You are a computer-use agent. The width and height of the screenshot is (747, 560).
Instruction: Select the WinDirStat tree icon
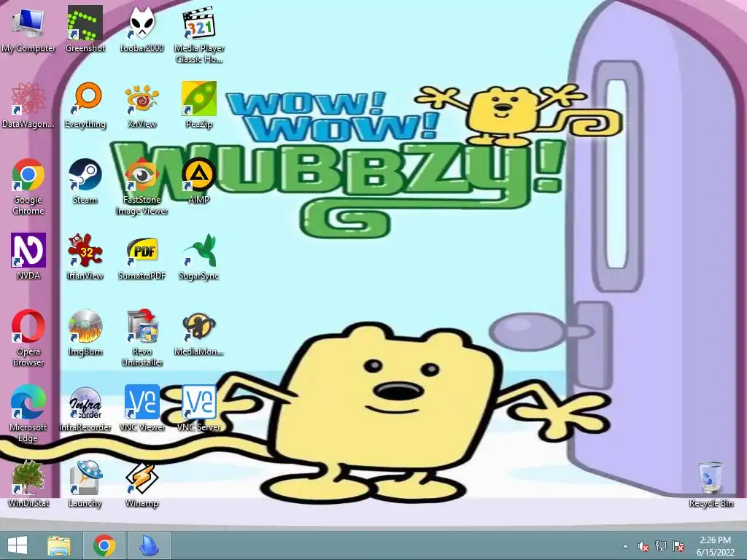click(x=28, y=484)
